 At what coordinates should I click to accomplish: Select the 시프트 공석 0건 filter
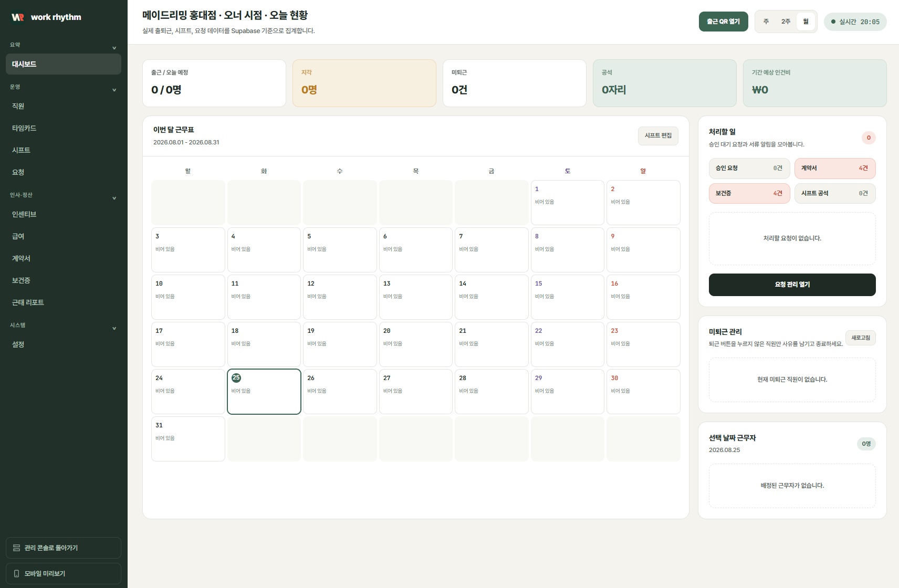(835, 193)
